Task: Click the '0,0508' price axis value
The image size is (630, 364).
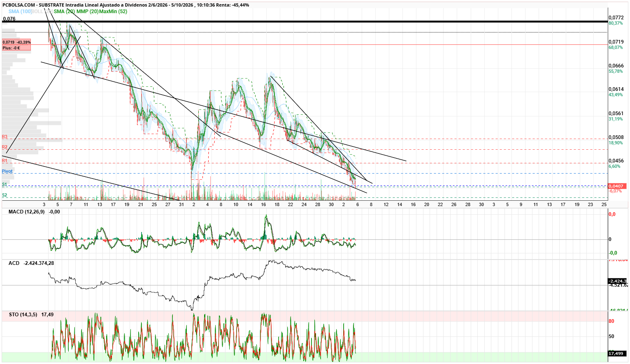Action: pos(616,137)
